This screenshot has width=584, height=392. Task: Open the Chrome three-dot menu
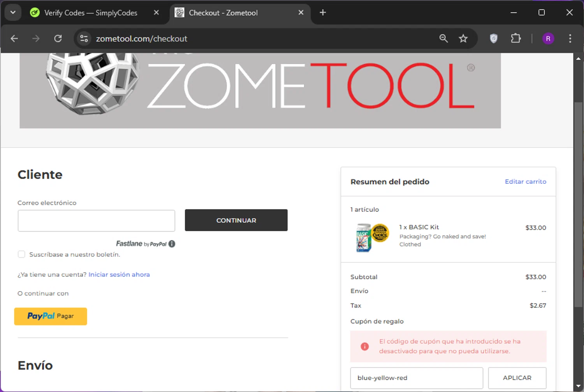[x=570, y=39]
